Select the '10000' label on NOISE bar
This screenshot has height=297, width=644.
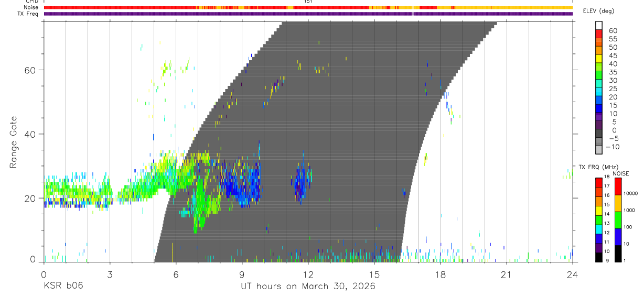[x=631, y=193]
